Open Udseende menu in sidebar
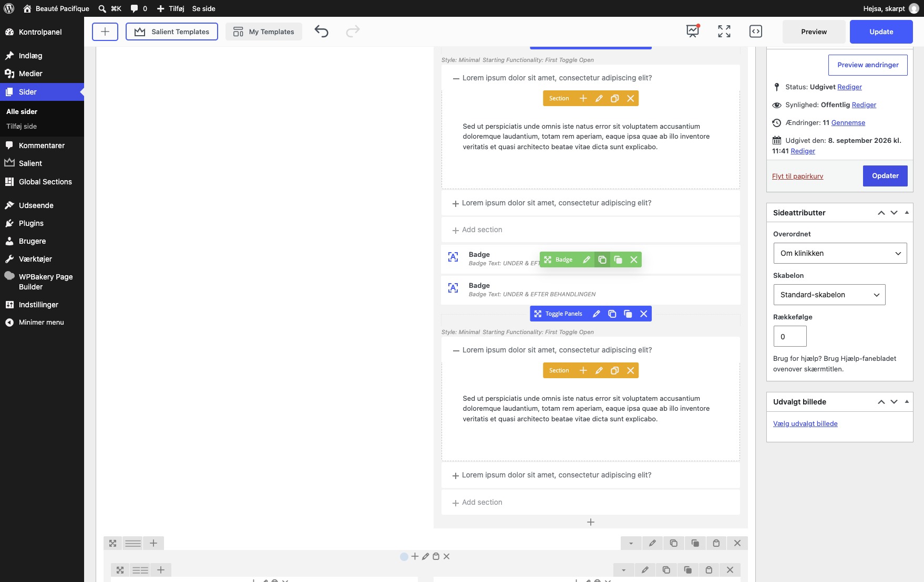924x582 pixels. pos(36,205)
